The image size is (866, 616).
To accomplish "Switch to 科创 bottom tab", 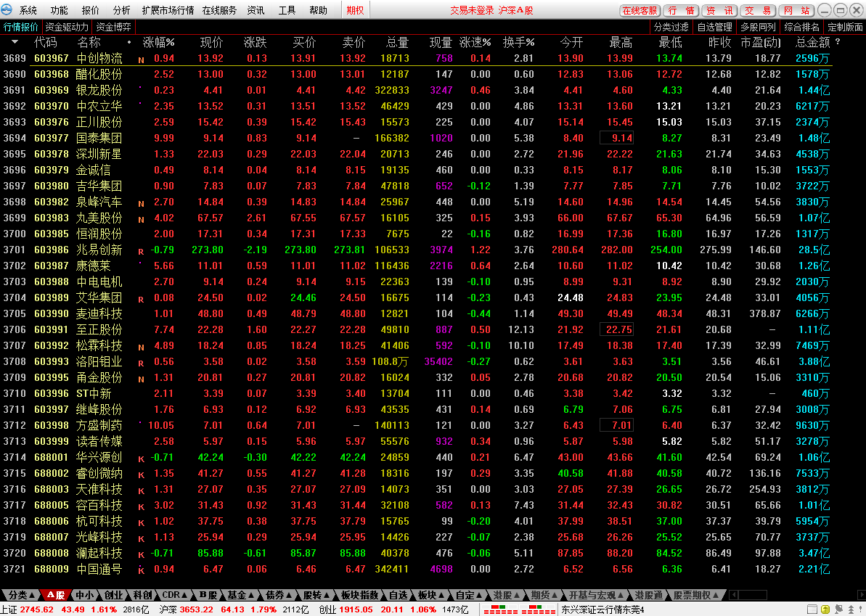I will (x=142, y=595).
